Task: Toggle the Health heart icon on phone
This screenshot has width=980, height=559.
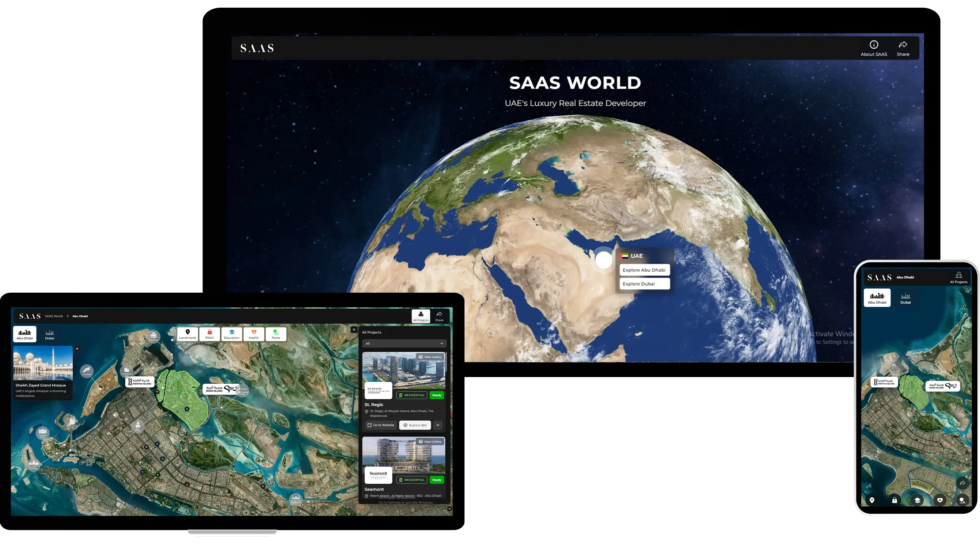Action: 940,500
